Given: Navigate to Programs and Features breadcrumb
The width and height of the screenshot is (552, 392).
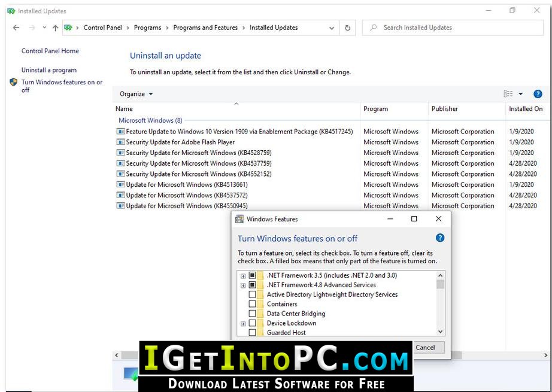Looking at the screenshot, I should click(205, 28).
